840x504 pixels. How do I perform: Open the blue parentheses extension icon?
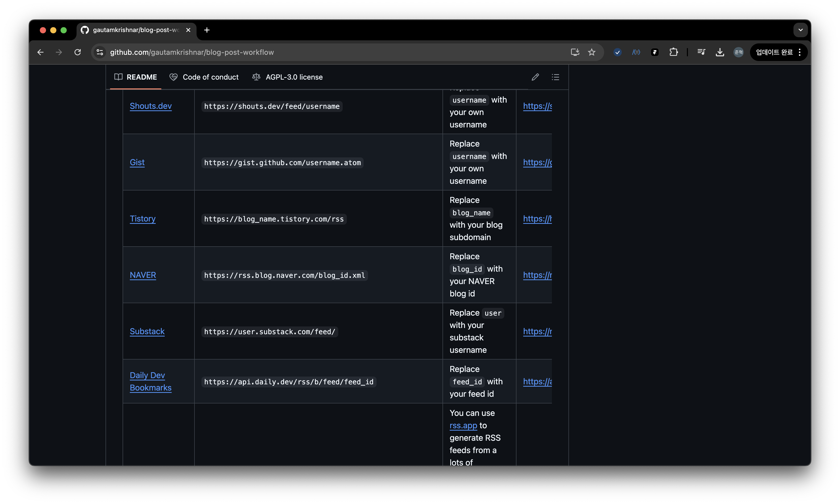(x=636, y=52)
